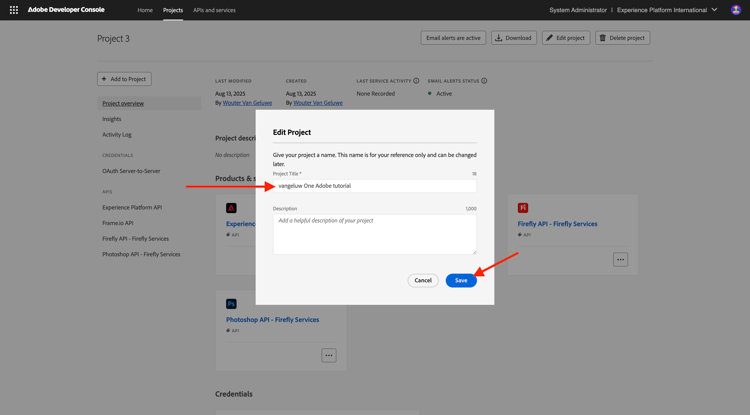Open the Photoshop API - Firefly Services card link
The height and width of the screenshot is (415, 750).
(272, 319)
